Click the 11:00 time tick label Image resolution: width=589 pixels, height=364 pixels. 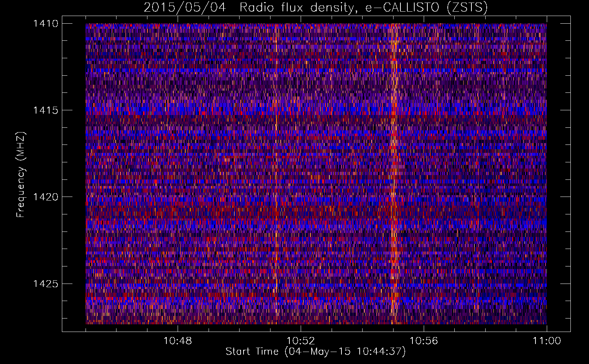547,341
